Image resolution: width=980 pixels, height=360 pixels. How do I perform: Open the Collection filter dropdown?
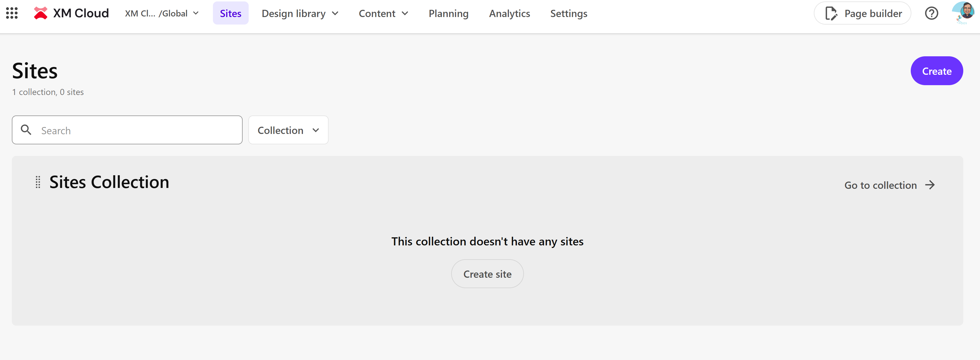pos(288,130)
